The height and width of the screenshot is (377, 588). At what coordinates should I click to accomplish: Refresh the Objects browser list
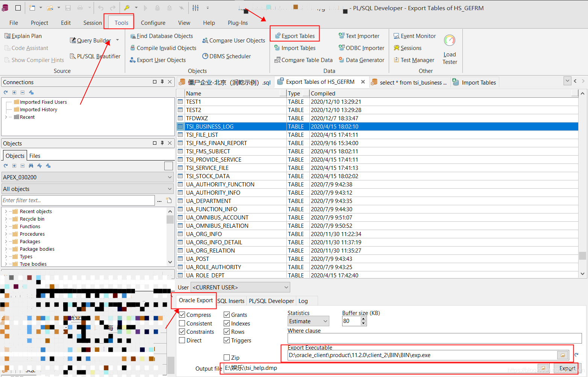[6, 166]
